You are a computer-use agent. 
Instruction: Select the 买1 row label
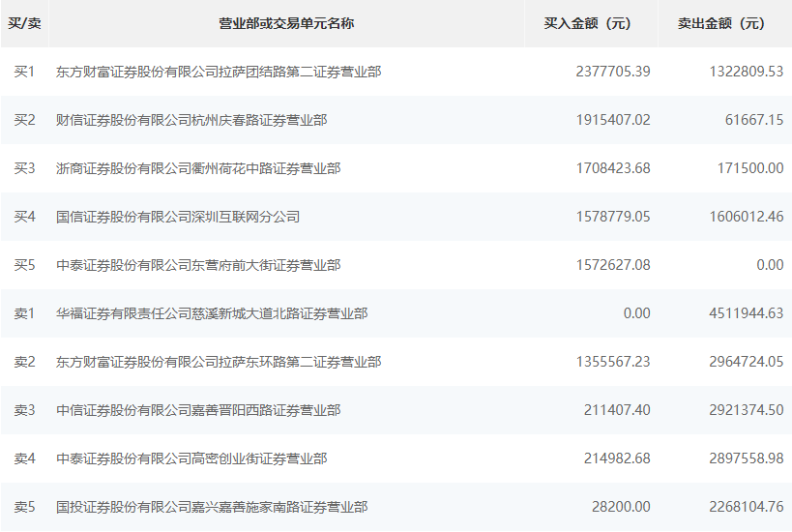pos(24,72)
